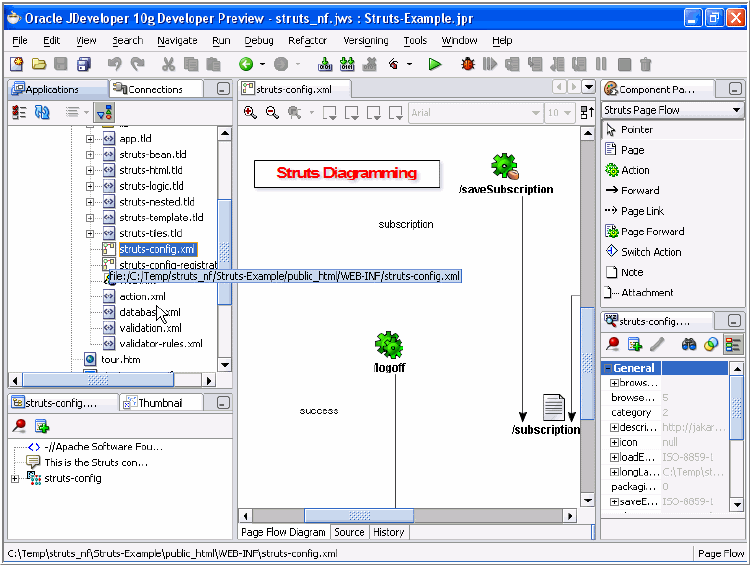Image resolution: width=750 pixels, height=565 pixels.
Task: Open the Versioning menu
Action: pyautogui.click(x=365, y=40)
